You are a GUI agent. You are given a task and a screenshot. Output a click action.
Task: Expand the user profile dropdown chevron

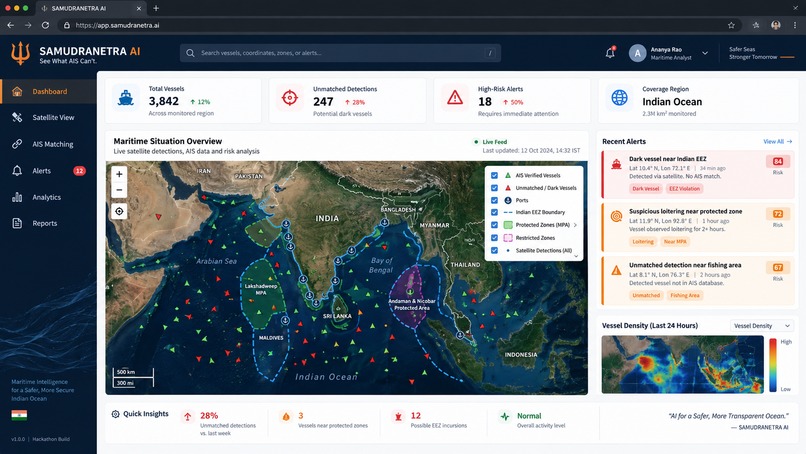pos(705,53)
